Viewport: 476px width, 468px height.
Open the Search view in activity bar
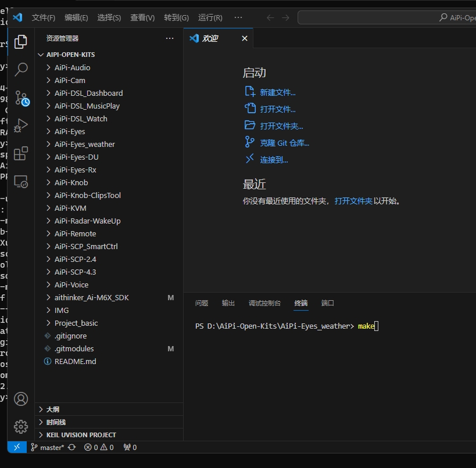point(21,70)
